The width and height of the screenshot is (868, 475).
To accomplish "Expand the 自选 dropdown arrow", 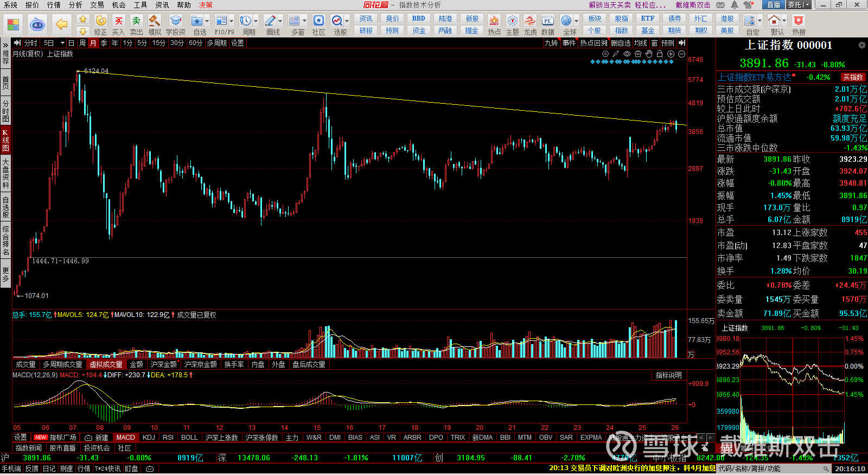I will (207, 21).
